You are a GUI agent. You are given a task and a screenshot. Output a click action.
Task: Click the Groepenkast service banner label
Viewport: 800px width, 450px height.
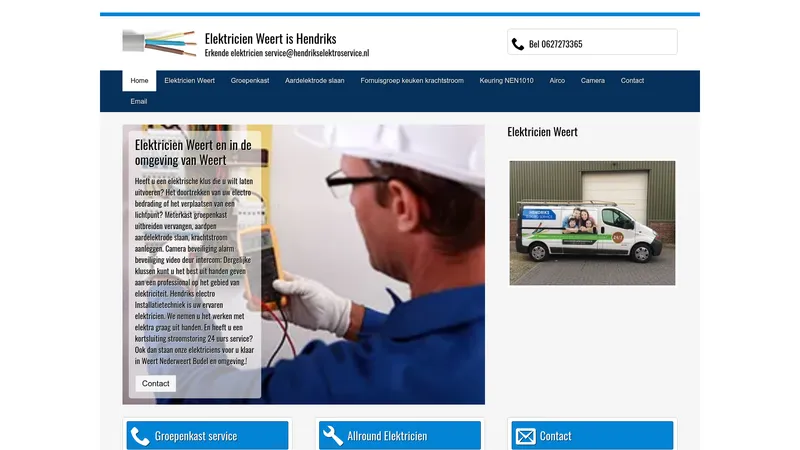coord(196,436)
